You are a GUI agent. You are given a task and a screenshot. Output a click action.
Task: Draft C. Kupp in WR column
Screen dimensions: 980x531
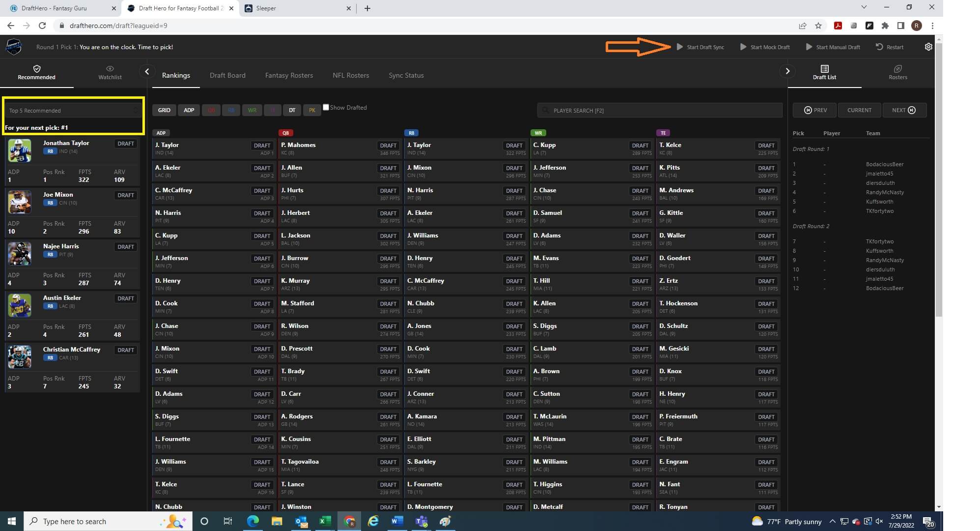[640, 146]
